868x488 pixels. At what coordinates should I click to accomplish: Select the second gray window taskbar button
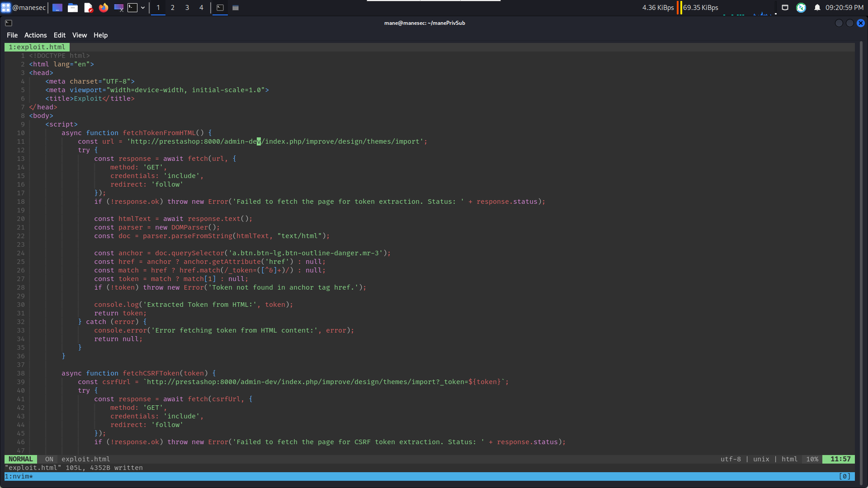(236, 8)
